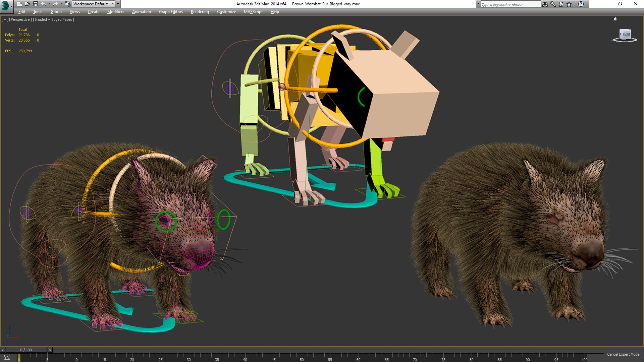
Task: Click the New Scene icon
Action: tap(19, 4)
